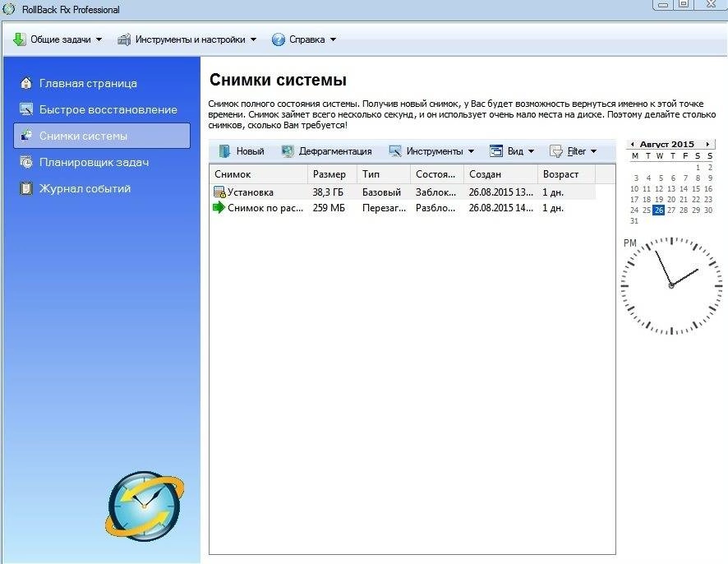Click the 259 МБ size cell

coord(329,208)
